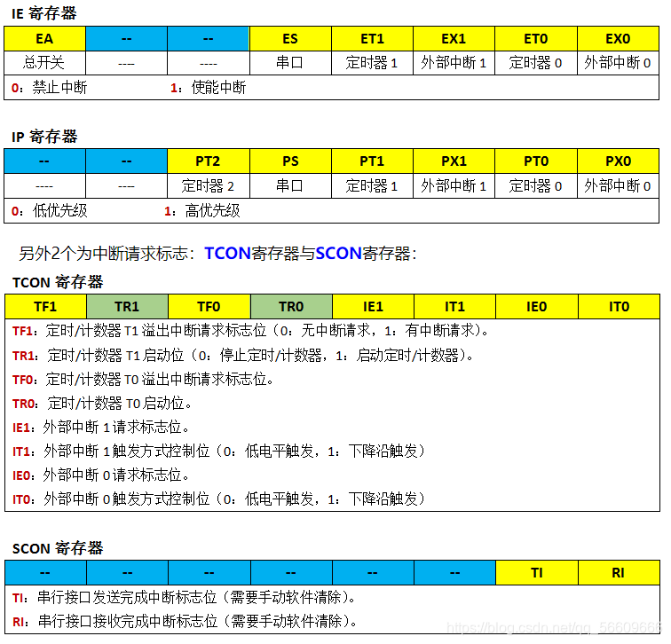The image size is (671, 644).
Task: Select the ET0 header cell
Action: tap(536, 39)
